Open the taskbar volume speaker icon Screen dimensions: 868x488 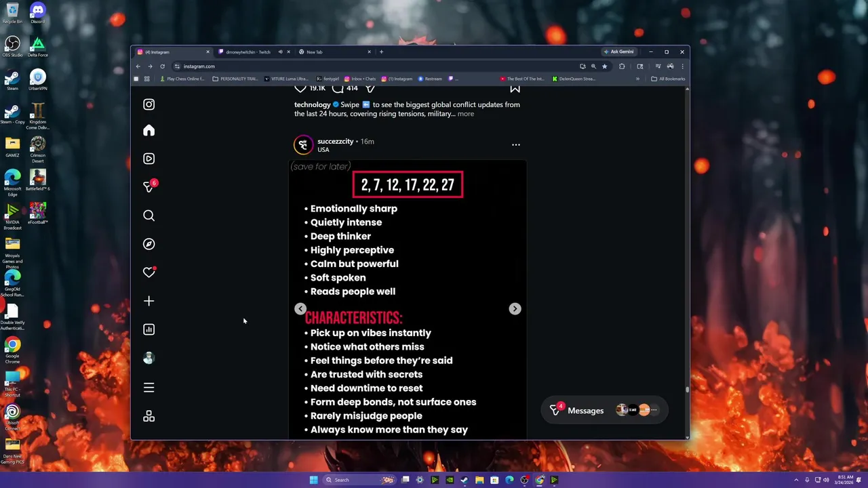pyautogui.click(x=826, y=480)
